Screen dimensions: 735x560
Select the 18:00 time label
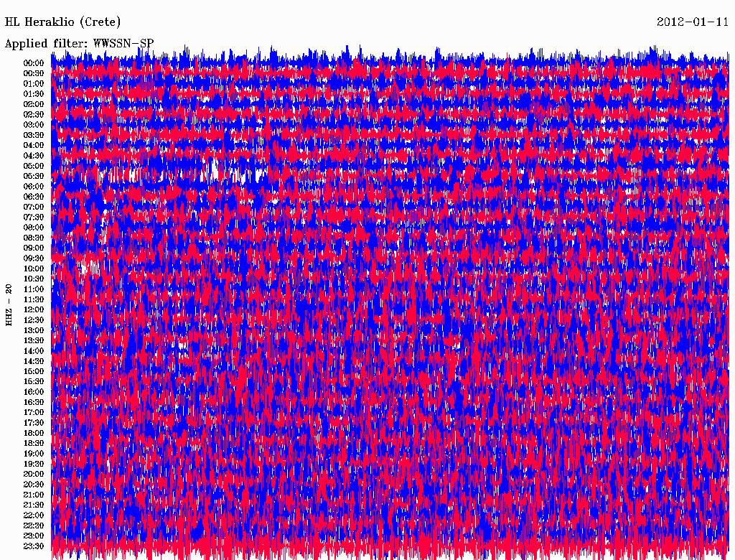point(34,434)
